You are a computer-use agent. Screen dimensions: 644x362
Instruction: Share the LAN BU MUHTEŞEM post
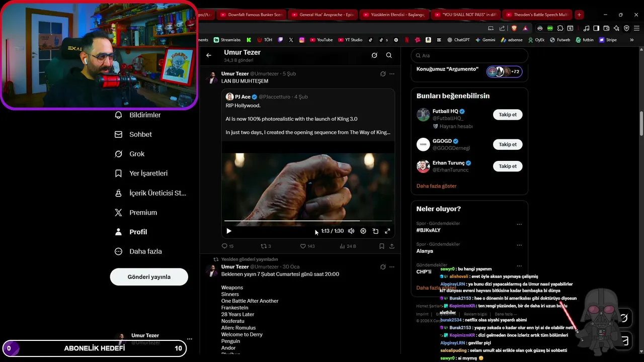(x=392, y=246)
